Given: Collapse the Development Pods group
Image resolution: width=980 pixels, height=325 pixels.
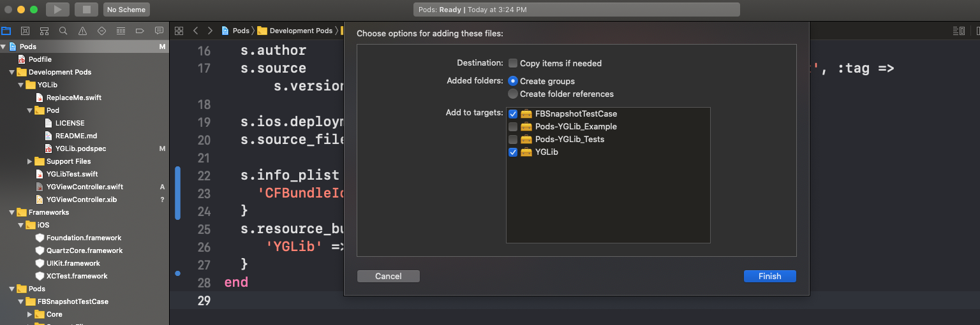Looking at the screenshot, I should tap(11, 72).
